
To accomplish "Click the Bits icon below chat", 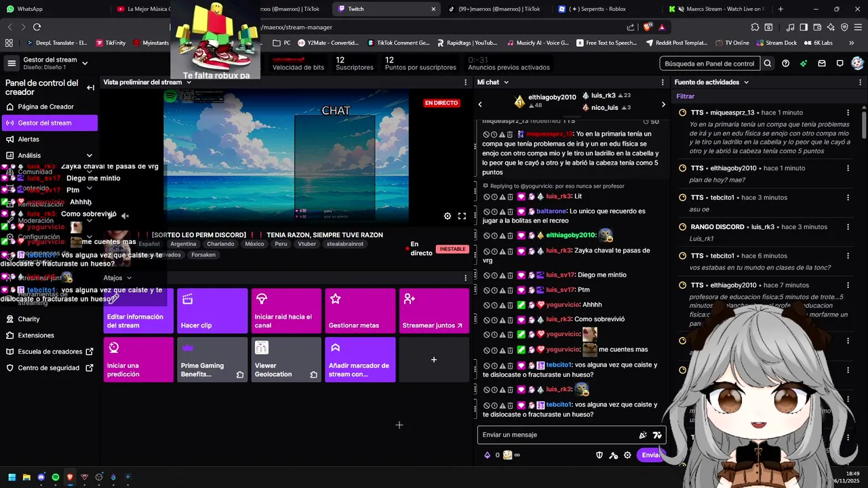I will pyautogui.click(x=487, y=455).
